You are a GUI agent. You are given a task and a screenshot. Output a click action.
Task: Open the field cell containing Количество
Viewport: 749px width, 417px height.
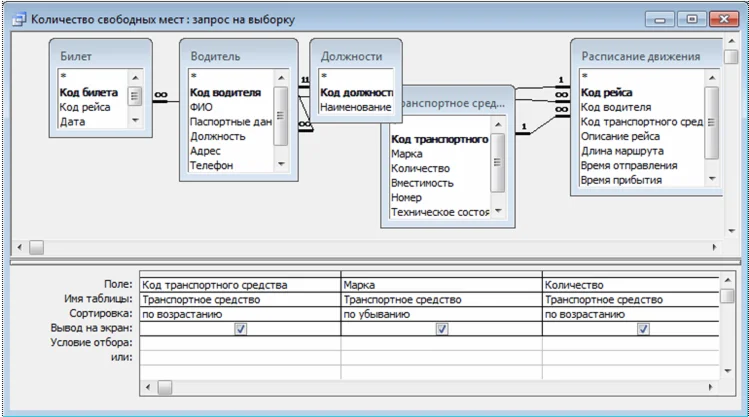pos(630,285)
